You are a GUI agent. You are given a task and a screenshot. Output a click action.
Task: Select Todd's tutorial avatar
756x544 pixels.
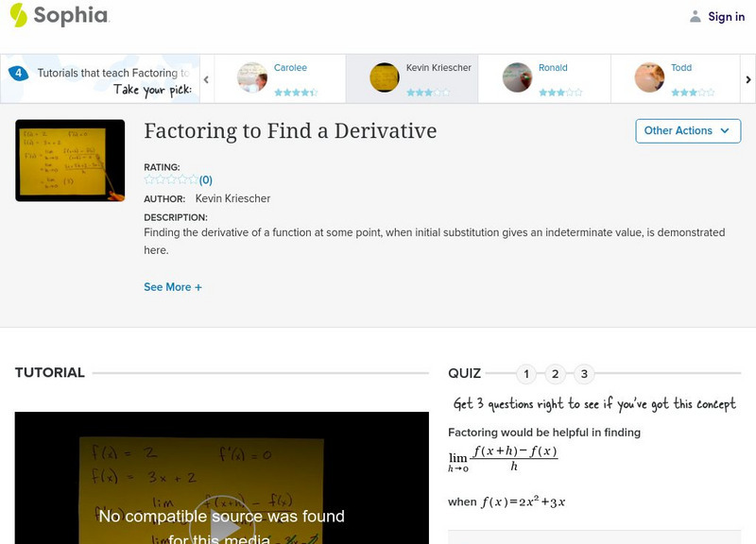pos(649,77)
